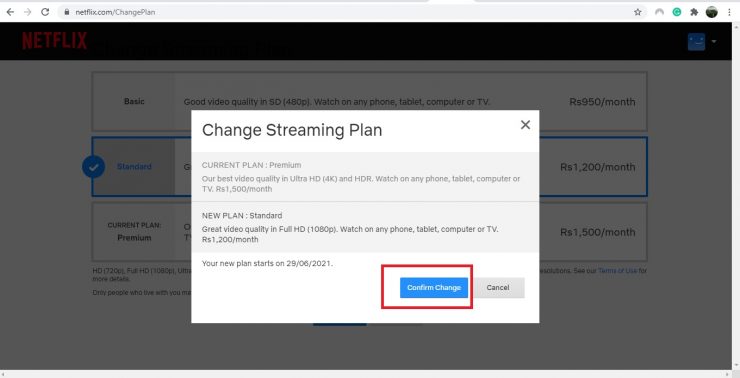Click the Rs1,500/month price in plan list
This screenshot has width=740, height=378.
point(597,232)
